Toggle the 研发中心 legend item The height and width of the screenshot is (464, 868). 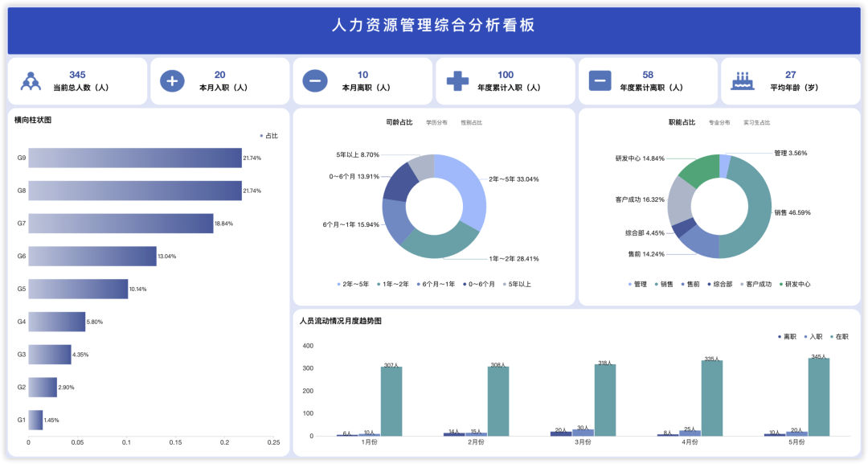pyautogui.click(x=795, y=284)
